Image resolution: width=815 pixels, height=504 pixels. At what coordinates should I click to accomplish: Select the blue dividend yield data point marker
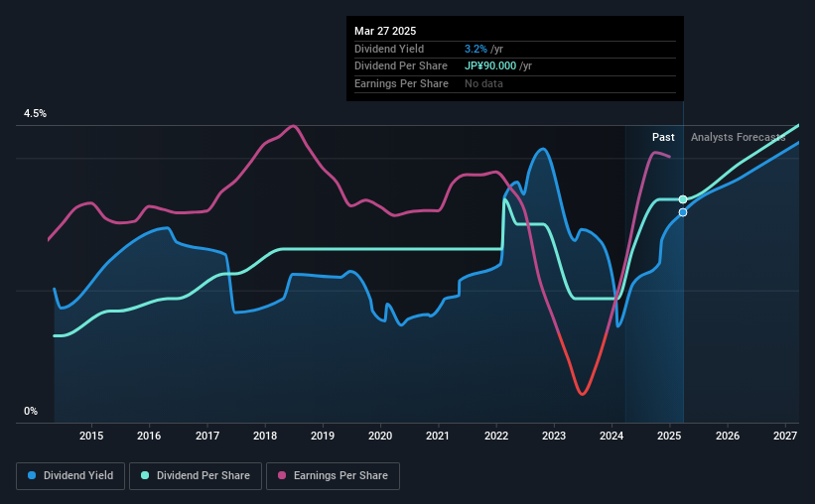click(683, 212)
